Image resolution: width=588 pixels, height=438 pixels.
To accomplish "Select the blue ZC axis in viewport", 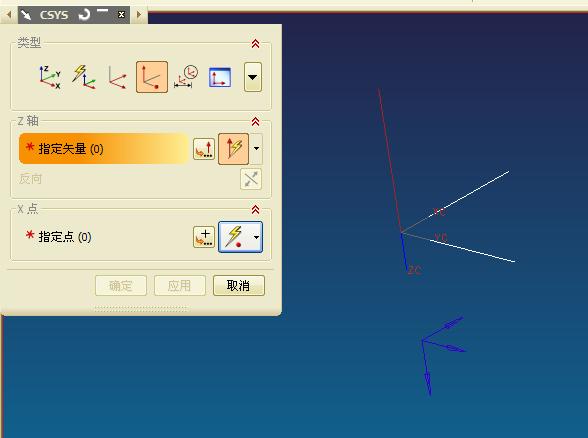I will coord(404,252).
